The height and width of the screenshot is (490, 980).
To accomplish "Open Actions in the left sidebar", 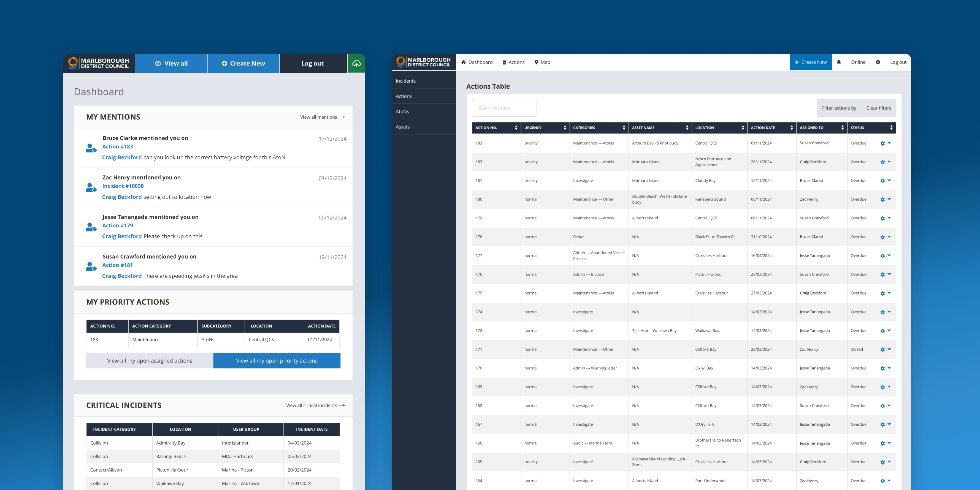I will (423, 96).
